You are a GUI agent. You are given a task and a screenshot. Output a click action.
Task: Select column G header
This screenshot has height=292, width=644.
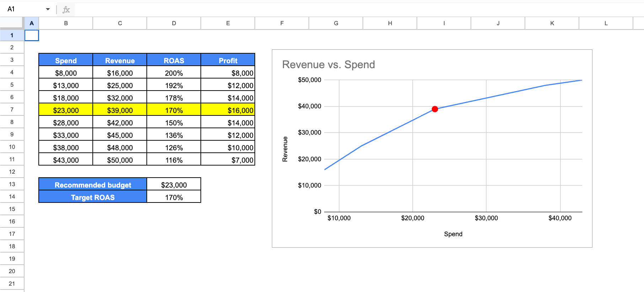coord(336,23)
